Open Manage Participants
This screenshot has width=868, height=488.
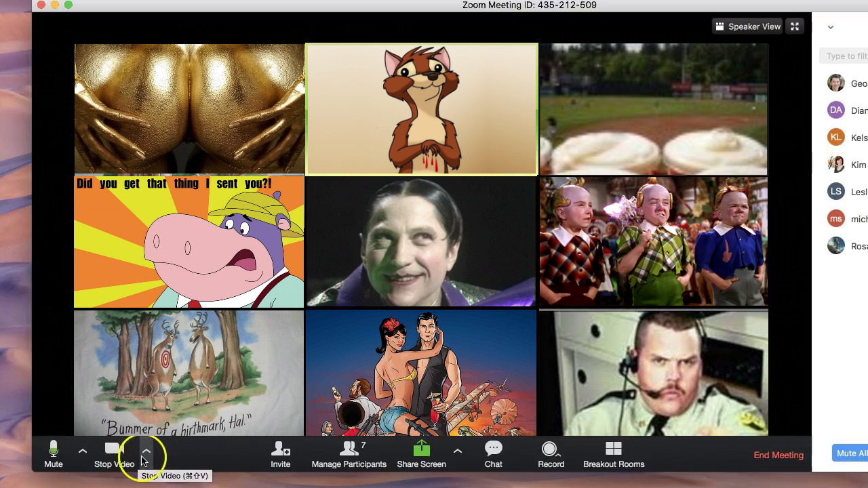pyautogui.click(x=349, y=454)
